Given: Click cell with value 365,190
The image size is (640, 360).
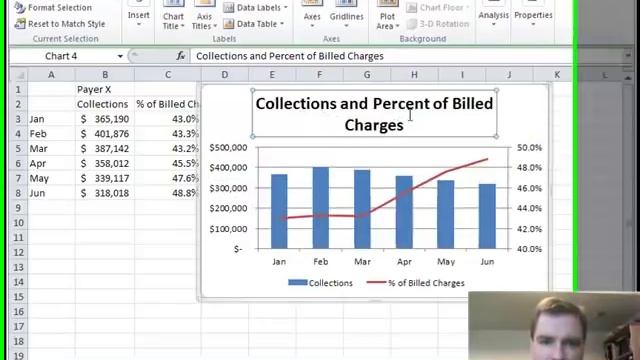Looking at the screenshot, I should tap(105, 119).
